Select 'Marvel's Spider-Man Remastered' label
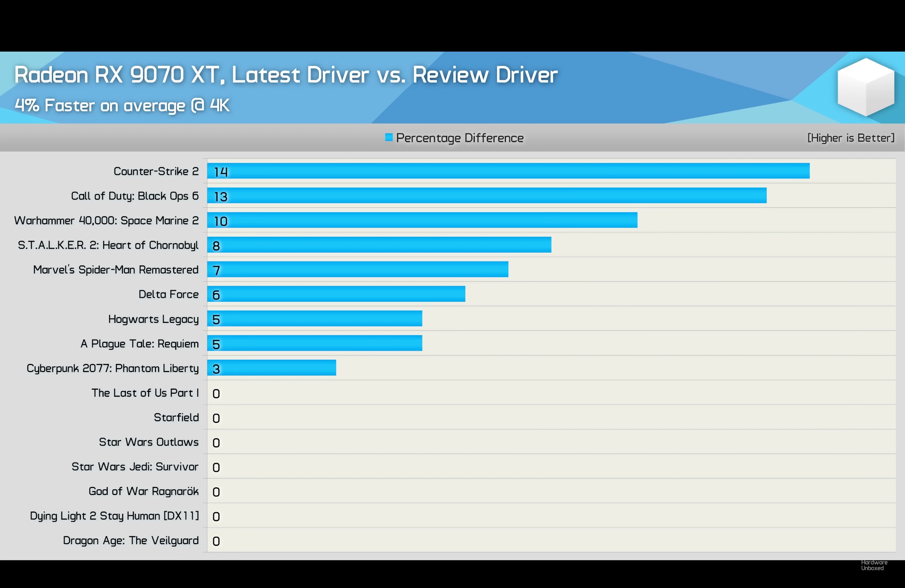Screen dimensions: 905x588 point(116,270)
